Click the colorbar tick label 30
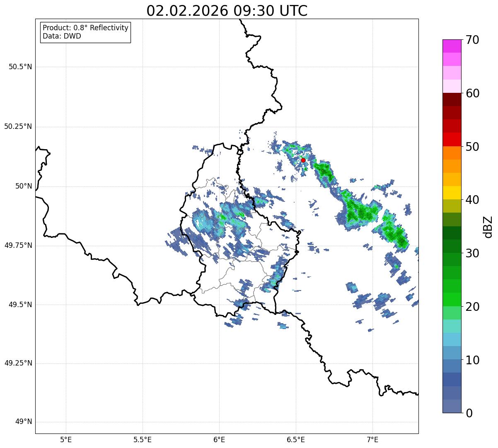The image size is (498, 448). (472, 253)
